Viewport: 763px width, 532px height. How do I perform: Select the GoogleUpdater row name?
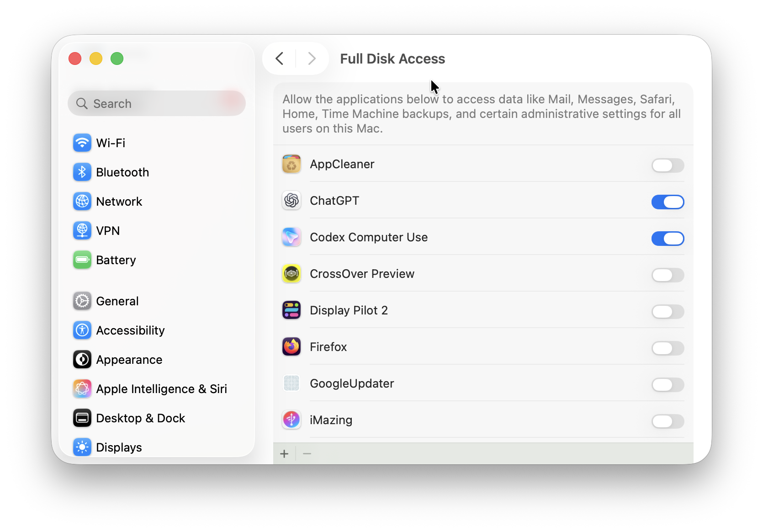tap(352, 383)
